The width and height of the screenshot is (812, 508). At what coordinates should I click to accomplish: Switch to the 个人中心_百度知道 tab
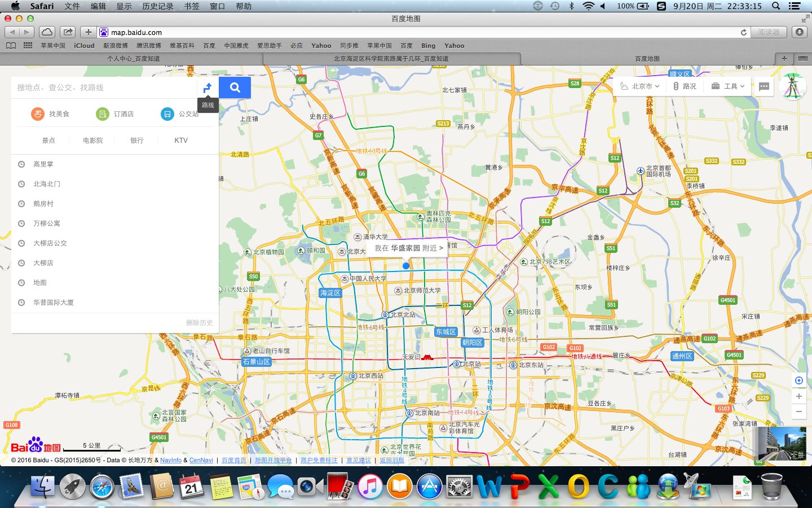point(134,59)
